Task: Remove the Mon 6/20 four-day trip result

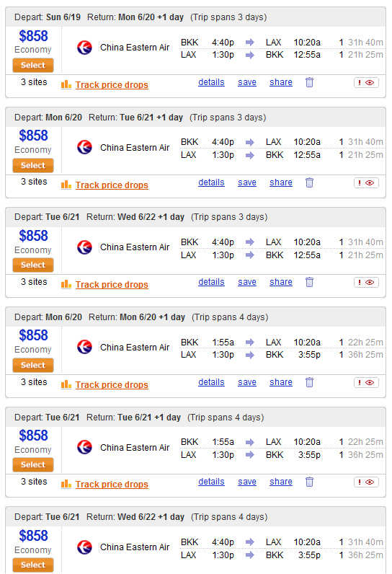Action: [x=309, y=382]
